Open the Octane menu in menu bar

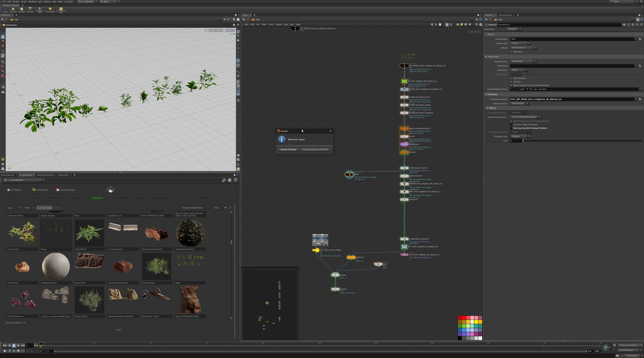click(47, 2)
